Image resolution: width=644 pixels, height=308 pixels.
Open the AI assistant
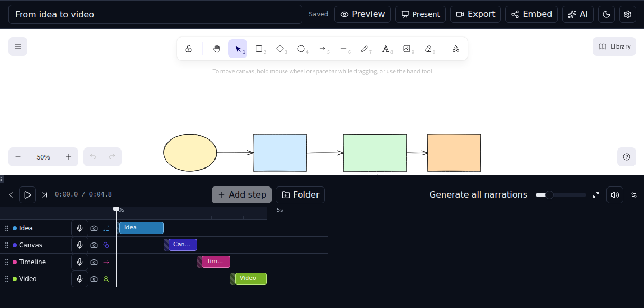click(578, 14)
